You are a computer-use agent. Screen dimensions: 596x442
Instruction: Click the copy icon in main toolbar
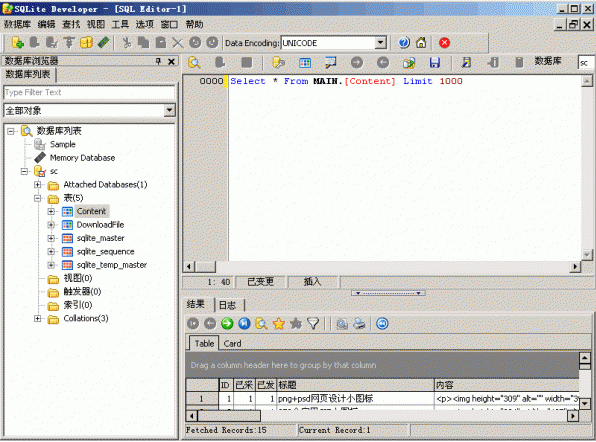point(143,43)
